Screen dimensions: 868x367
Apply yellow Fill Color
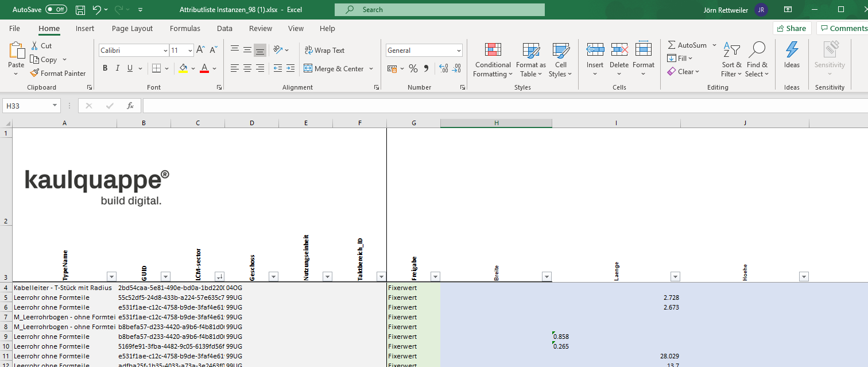[x=183, y=68]
